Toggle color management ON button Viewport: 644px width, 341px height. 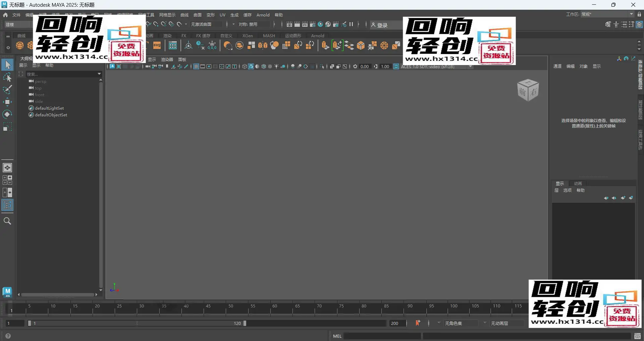pyautogui.click(x=396, y=66)
